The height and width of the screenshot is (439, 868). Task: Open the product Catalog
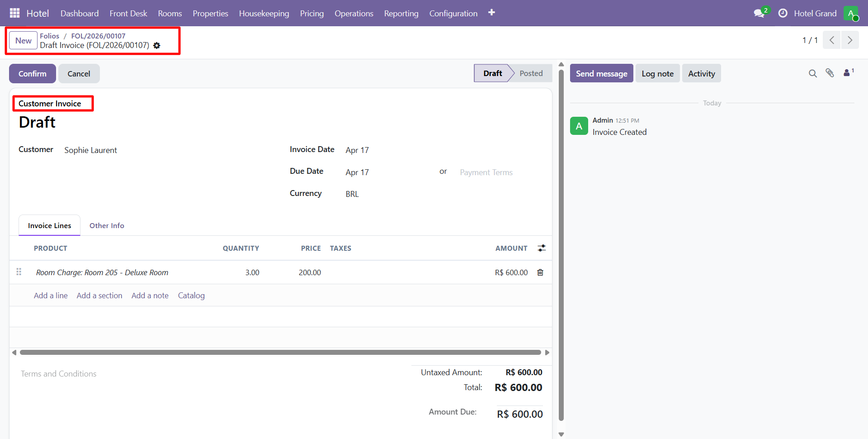point(191,295)
